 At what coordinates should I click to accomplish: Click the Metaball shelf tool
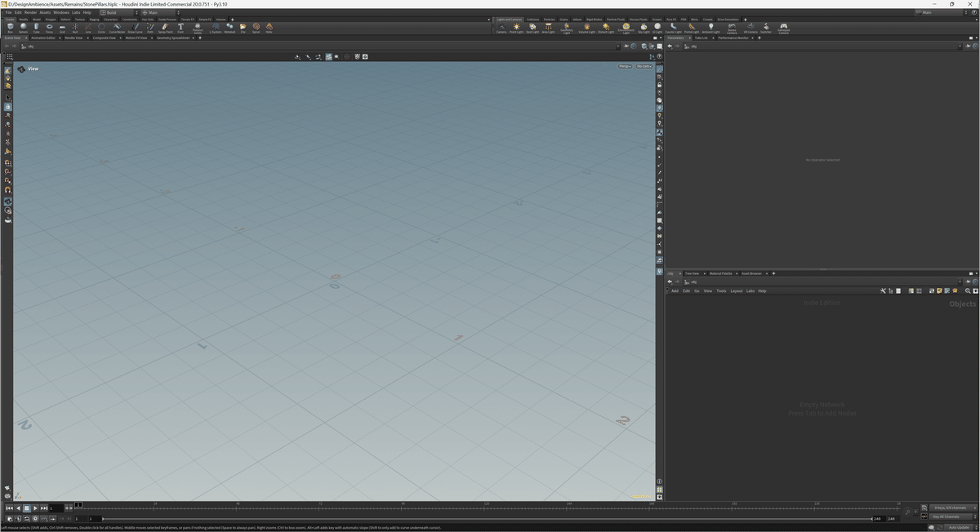(x=229, y=27)
